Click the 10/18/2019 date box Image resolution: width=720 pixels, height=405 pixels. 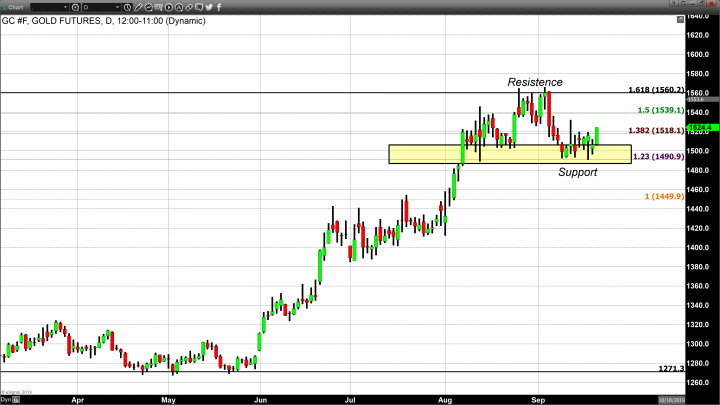coord(672,400)
